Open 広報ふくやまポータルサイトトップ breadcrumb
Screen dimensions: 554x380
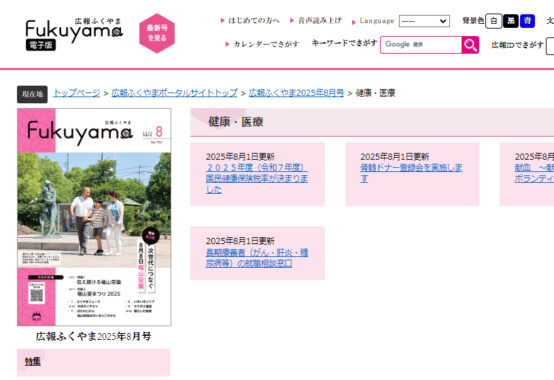(x=175, y=93)
